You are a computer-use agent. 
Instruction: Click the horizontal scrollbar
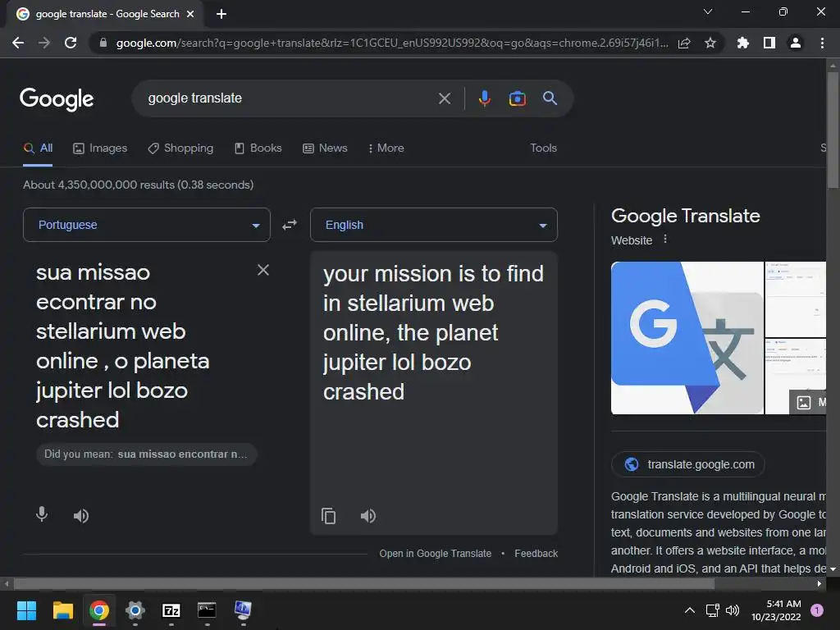363,583
